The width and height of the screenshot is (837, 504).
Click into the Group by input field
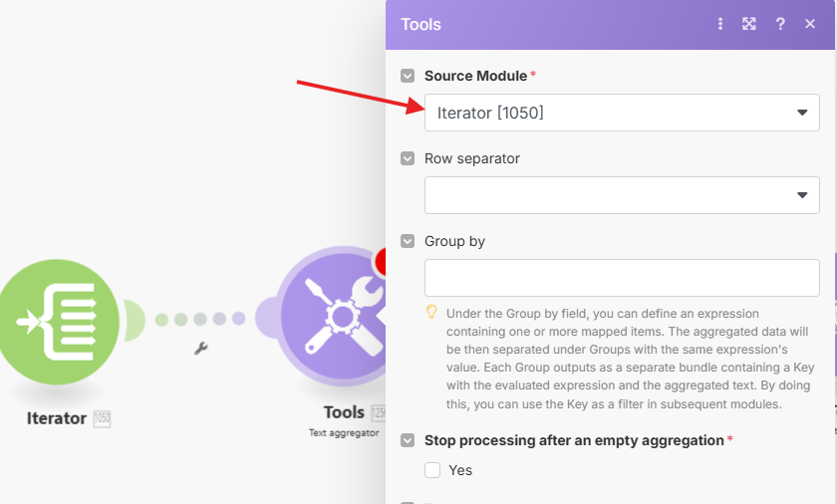(x=622, y=278)
